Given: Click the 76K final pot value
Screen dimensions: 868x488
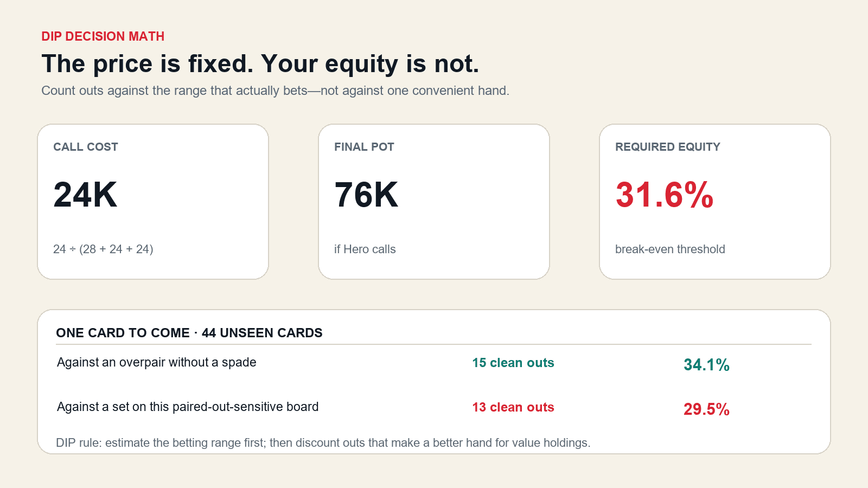Looking at the screenshot, I should [366, 195].
